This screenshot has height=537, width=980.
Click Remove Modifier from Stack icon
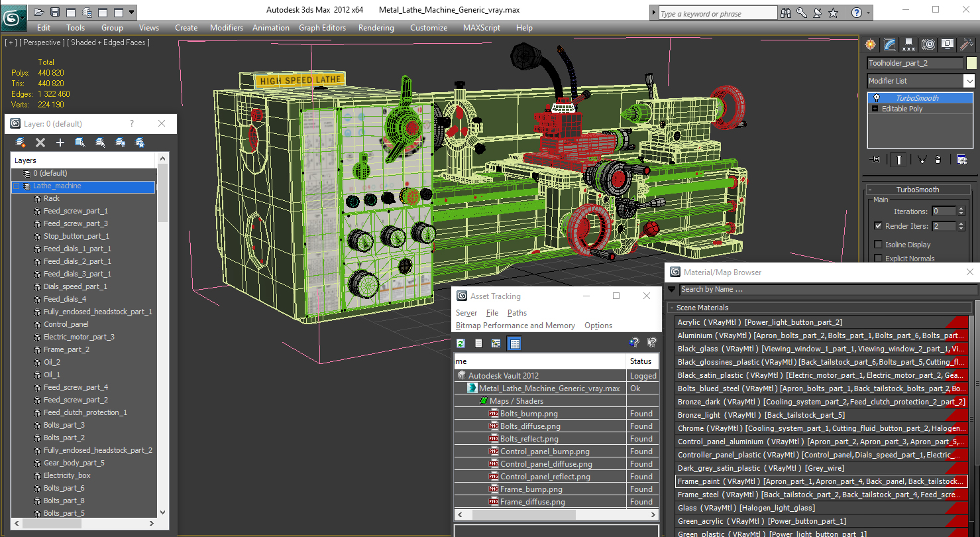[938, 159]
